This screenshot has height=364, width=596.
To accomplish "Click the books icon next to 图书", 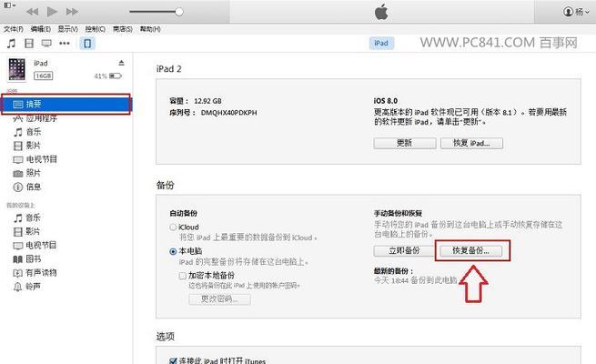I will (x=18, y=259).
